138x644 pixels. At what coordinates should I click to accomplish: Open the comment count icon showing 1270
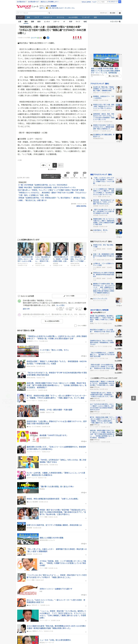34,38
